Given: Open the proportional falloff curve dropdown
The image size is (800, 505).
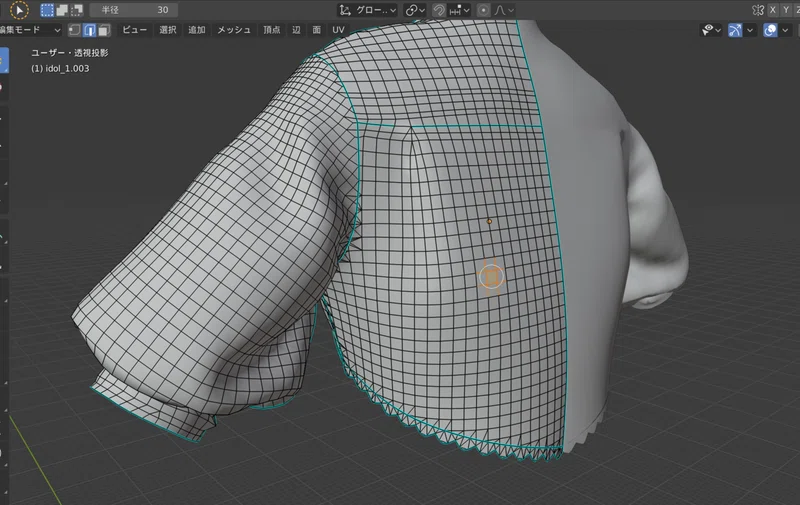Looking at the screenshot, I should coord(504,10).
